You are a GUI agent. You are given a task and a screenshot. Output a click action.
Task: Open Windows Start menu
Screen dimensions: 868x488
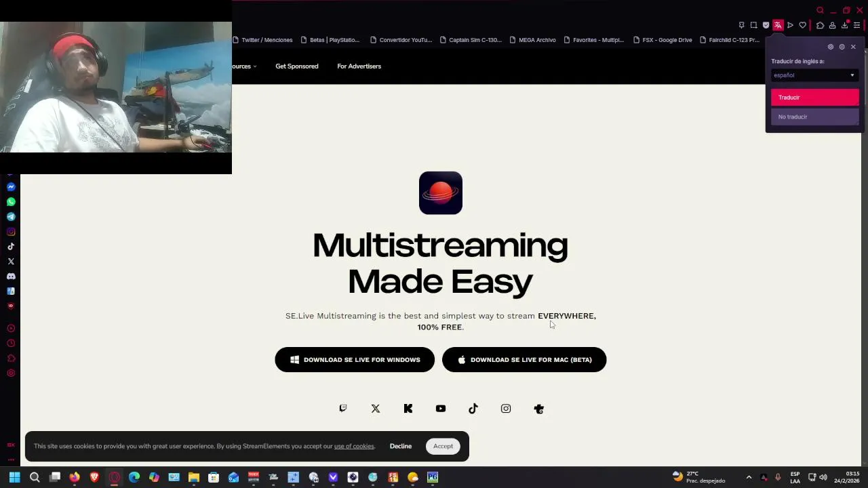click(14, 477)
